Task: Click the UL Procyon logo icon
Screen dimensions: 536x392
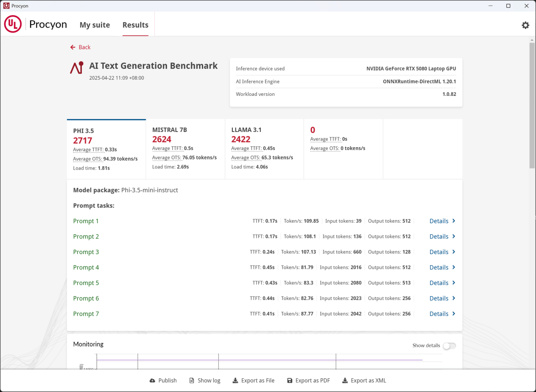Action: coord(13,25)
